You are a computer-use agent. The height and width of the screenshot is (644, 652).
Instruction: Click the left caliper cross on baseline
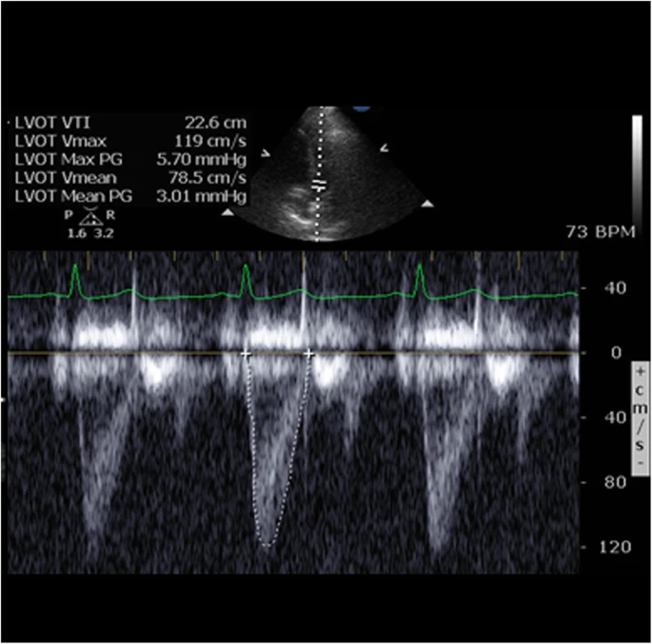coord(246,354)
